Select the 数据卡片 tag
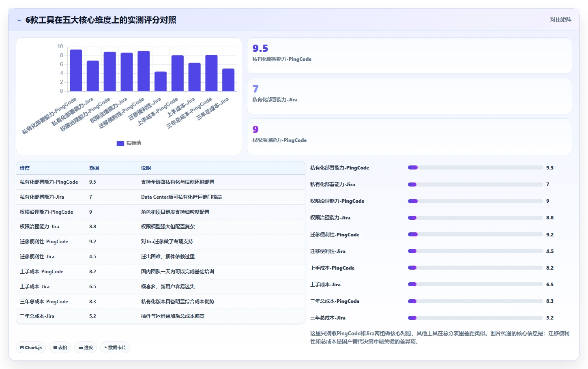 click(x=115, y=348)
